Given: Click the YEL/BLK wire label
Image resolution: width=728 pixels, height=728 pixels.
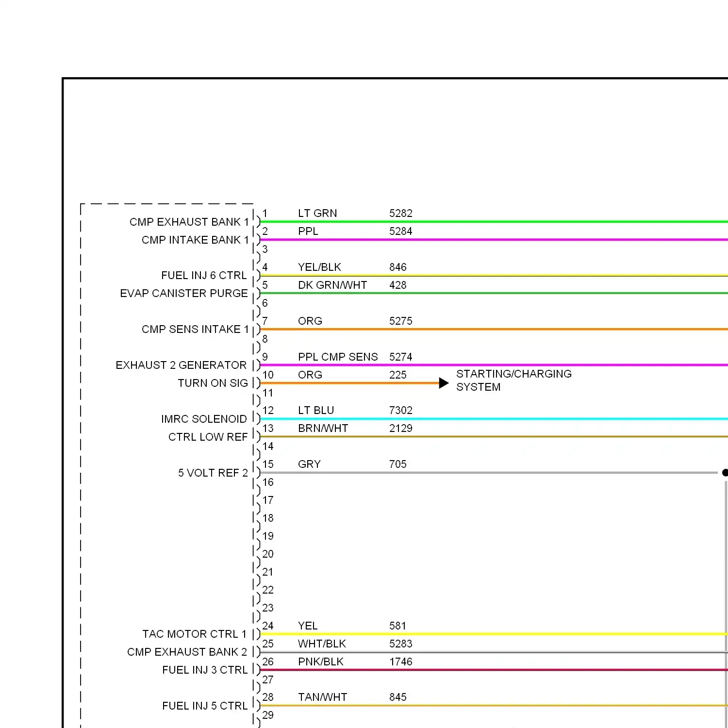Looking at the screenshot, I should [x=319, y=267].
